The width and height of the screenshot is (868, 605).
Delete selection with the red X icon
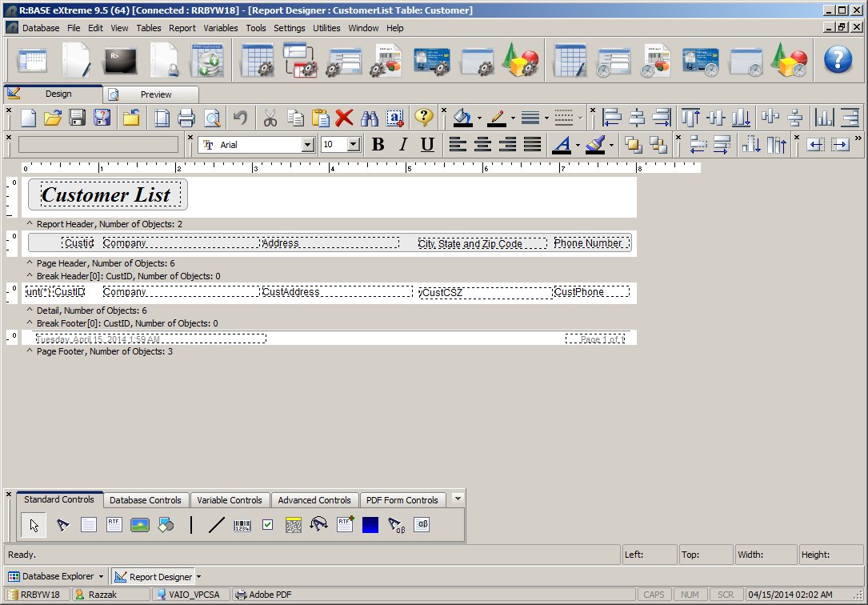[344, 118]
